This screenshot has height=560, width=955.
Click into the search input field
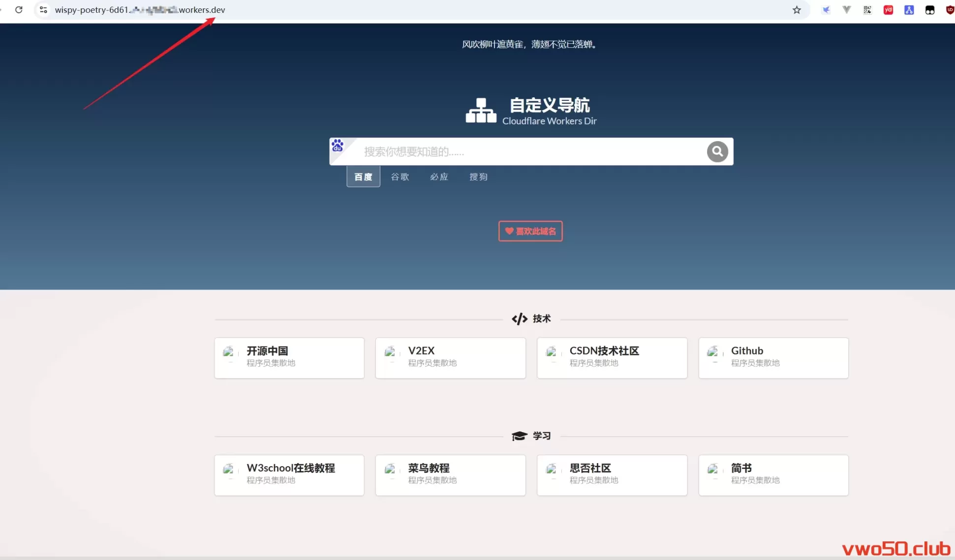(531, 151)
